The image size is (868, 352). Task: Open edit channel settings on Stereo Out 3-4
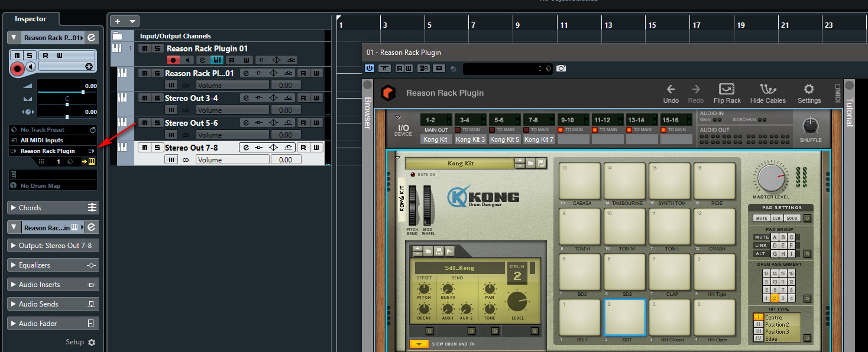(245, 98)
